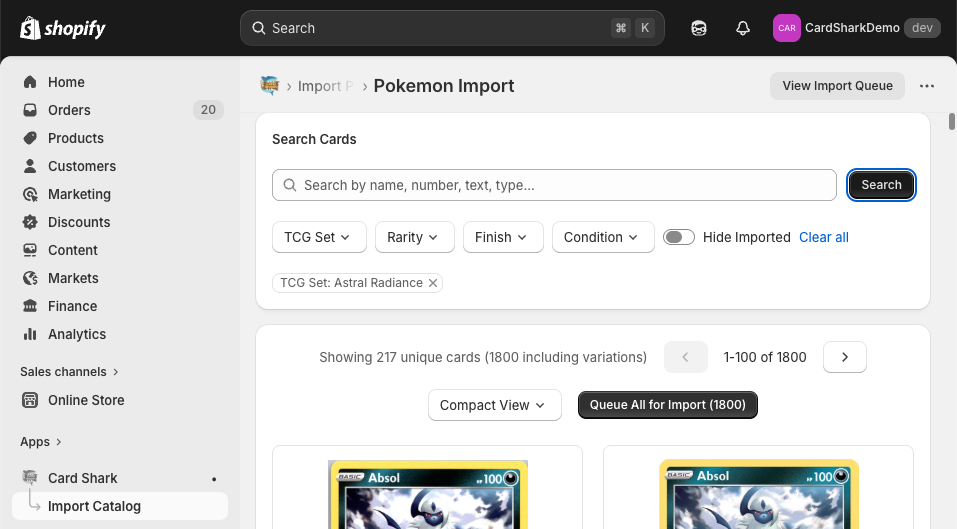The height and width of the screenshot is (529, 957).
Task: Go to previous results page
Action: point(685,358)
